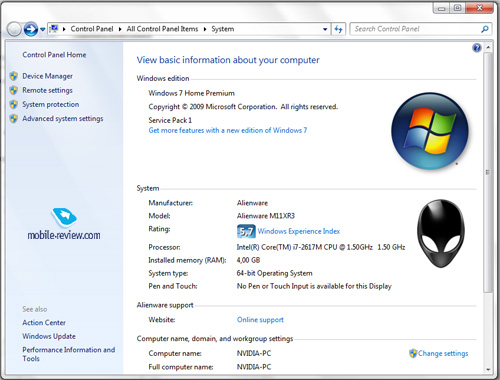Expand the arrow after All Control Panel Items

pos(205,29)
